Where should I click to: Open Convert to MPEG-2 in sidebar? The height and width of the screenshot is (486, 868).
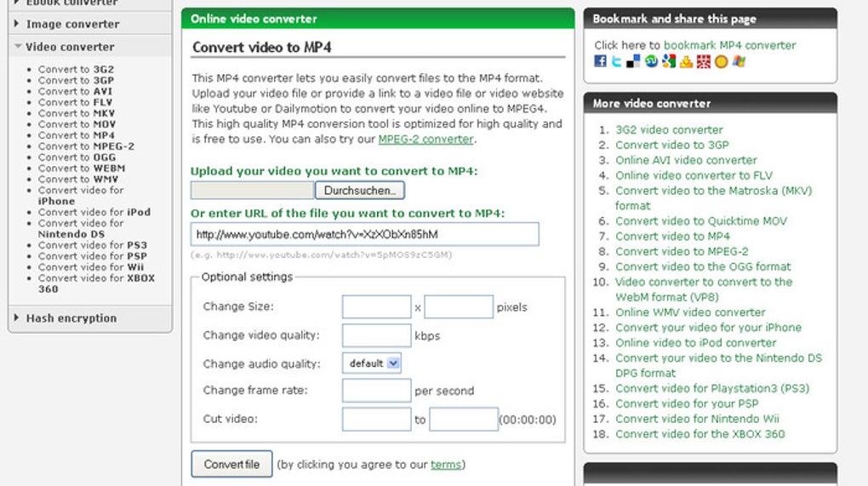(86, 146)
